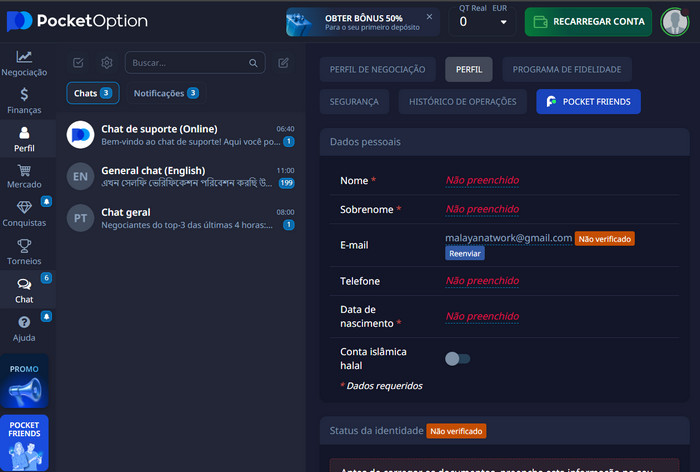
Task: Close the 50% bonus banner
Action: tap(429, 17)
